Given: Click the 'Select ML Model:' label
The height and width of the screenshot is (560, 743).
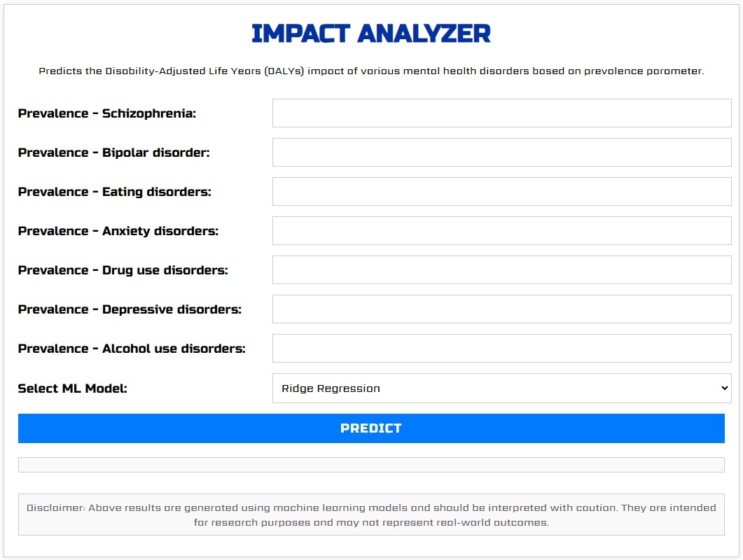Looking at the screenshot, I should (x=73, y=388).
